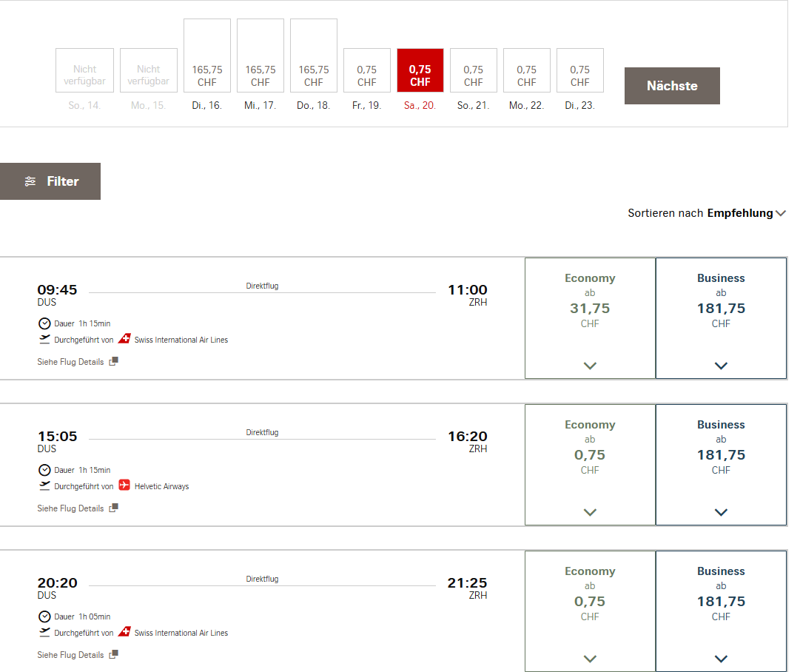The width and height of the screenshot is (800, 672).
Task: Click the Helvetic Airways logo icon
Action: click(x=124, y=486)
